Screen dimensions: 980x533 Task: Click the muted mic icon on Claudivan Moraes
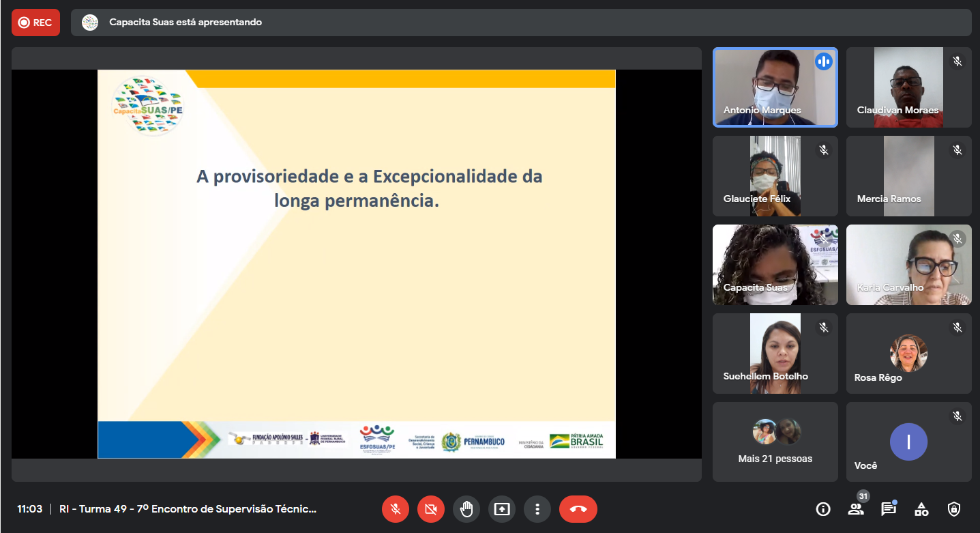957,61
